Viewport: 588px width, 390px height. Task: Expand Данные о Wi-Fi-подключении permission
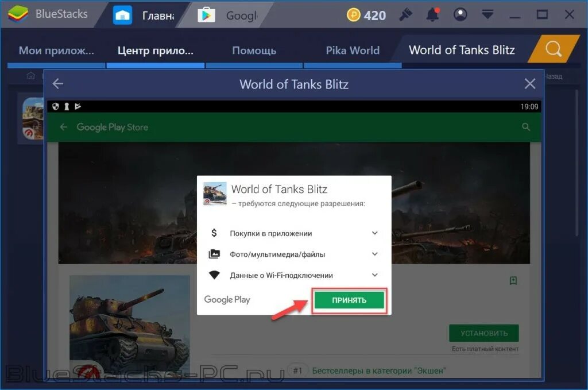click(x=374, y=275)
